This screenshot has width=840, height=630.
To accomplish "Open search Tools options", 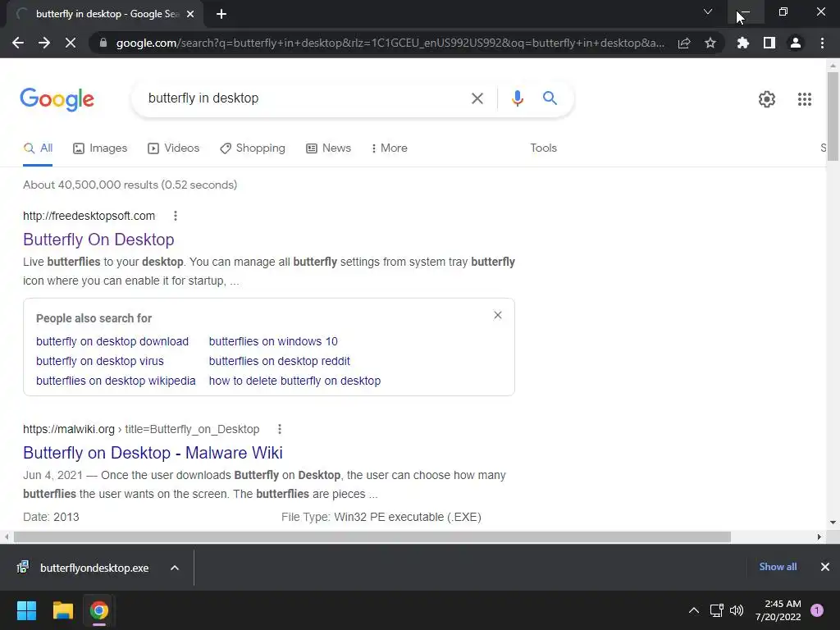I will [x=543, y=148].
